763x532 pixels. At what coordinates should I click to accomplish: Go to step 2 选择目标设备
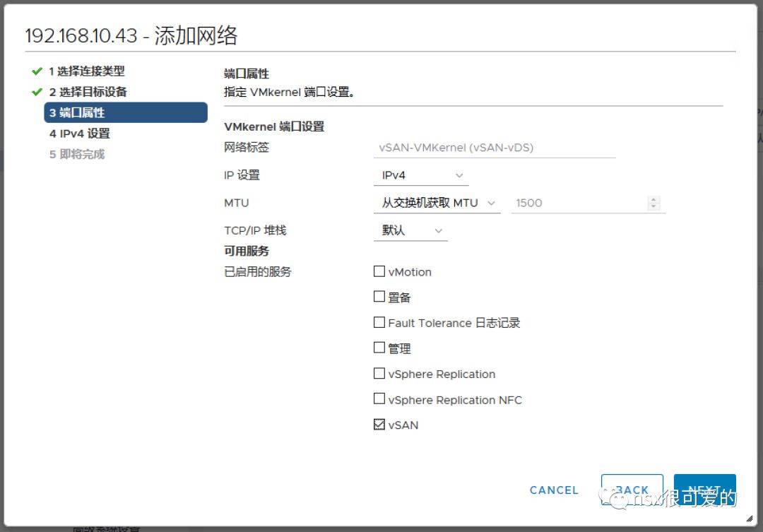pos(88,92)
